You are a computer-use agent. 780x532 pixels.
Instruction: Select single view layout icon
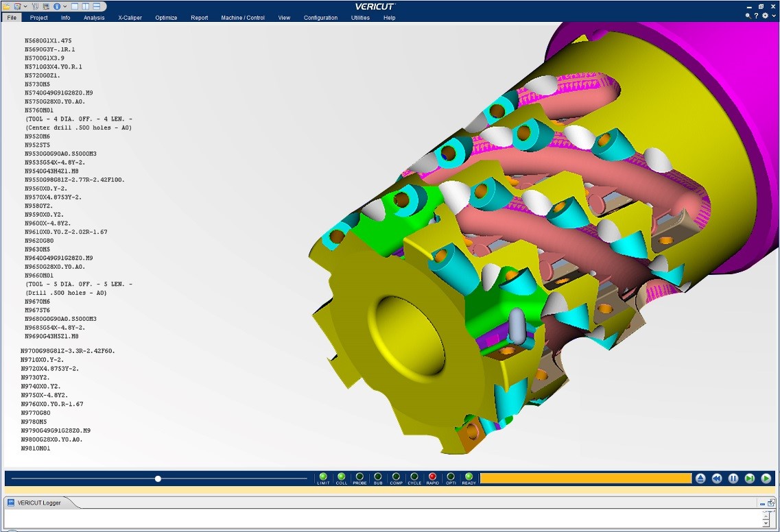point(75,6)
